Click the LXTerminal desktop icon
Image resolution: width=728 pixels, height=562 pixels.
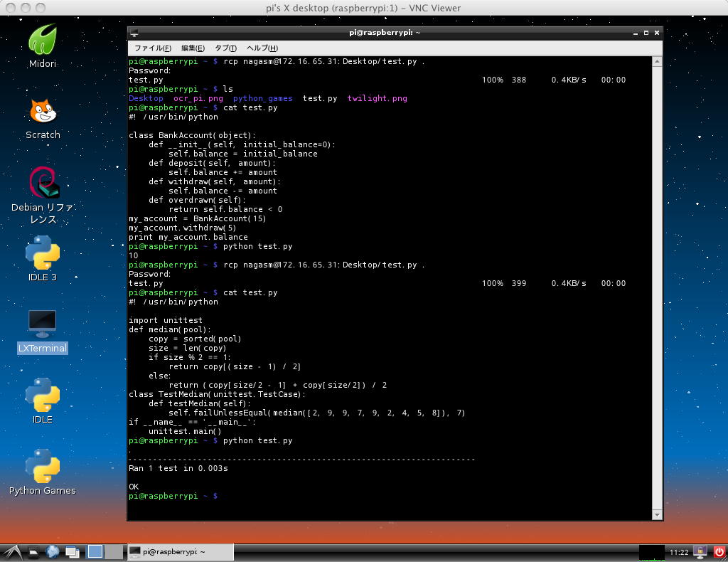point(43,324)
